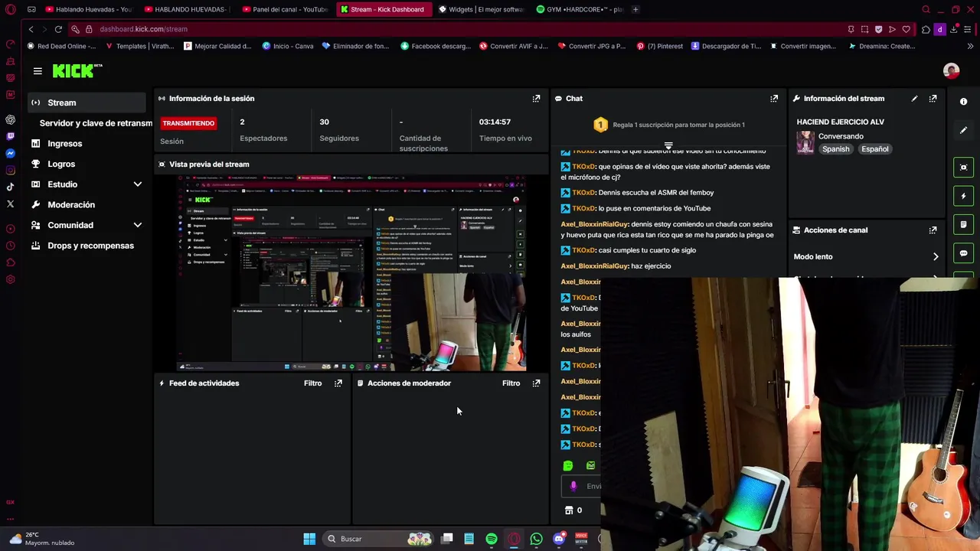Open the Kick hamburger menu
Viewport: 980px width, 551px height.
coord(38,71)
